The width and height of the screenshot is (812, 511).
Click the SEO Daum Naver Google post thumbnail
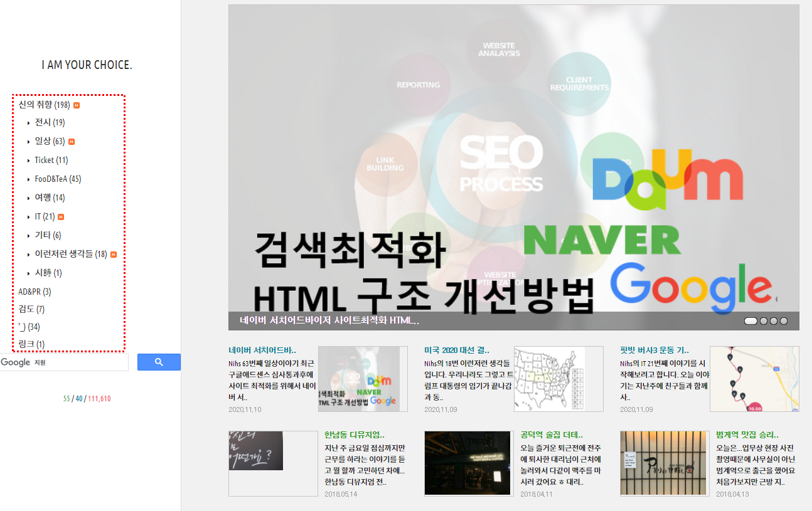tap(363, 379)
